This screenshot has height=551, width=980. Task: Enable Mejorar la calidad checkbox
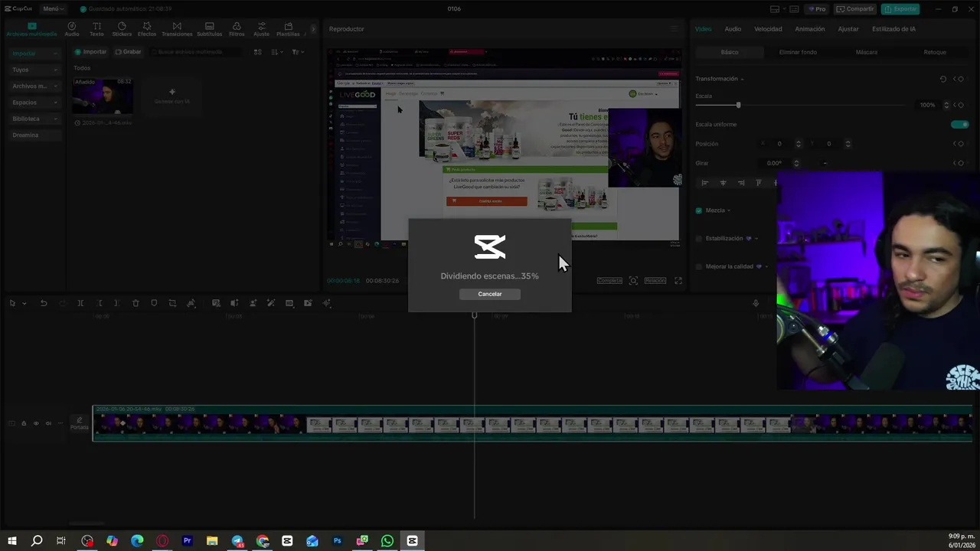(698, 266)
